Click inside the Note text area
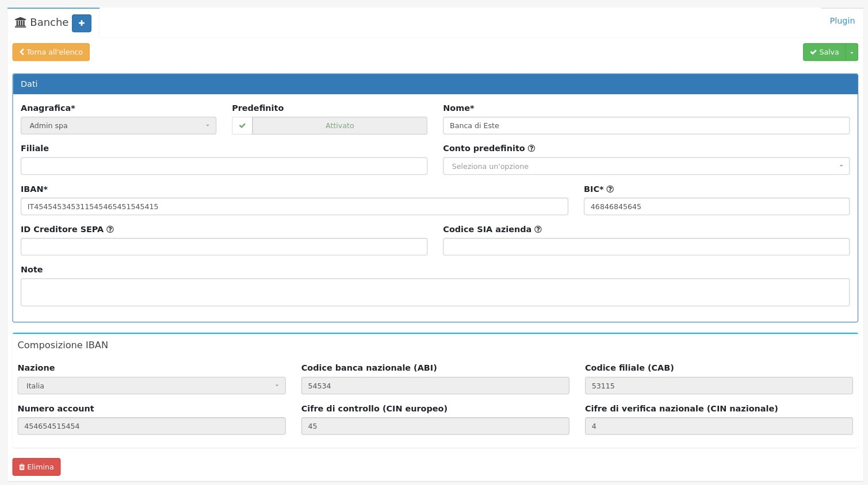Viewport: 868px width, 485px height. [435, 292]
